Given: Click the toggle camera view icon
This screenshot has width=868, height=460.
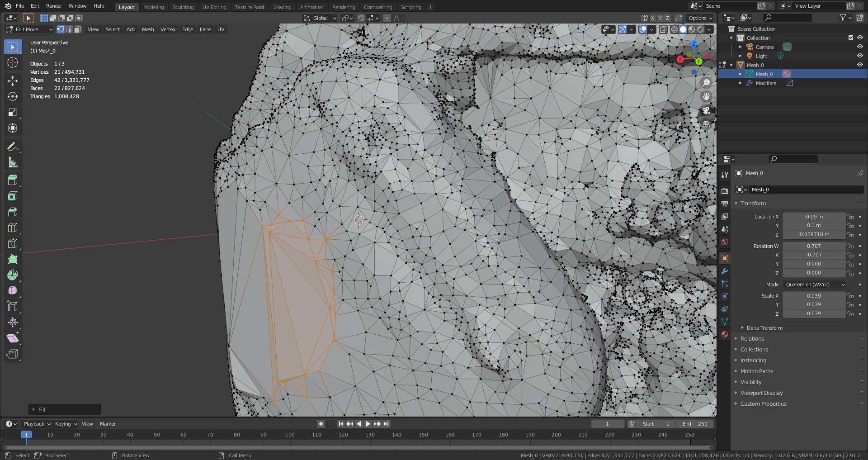Looking at the screenshot, I should 706,110.
